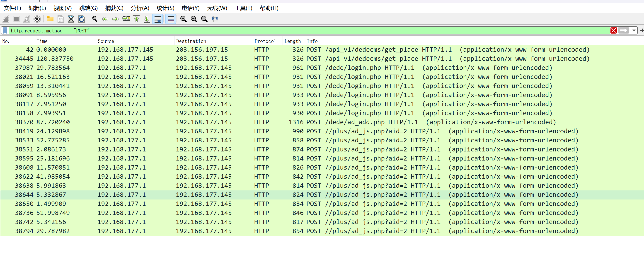Select packet 38059 login.php row
This screenshot has width=644, height=253.
pos(322,86)
